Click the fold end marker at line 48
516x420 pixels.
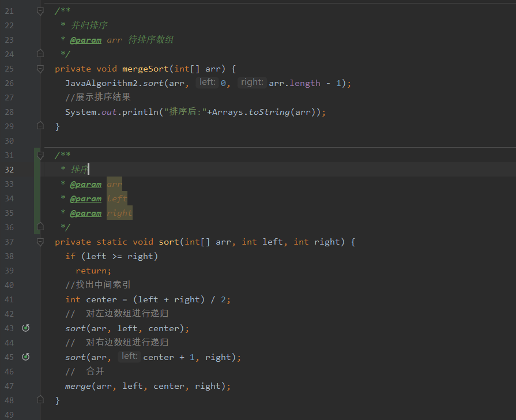click(x=40, y=400)
